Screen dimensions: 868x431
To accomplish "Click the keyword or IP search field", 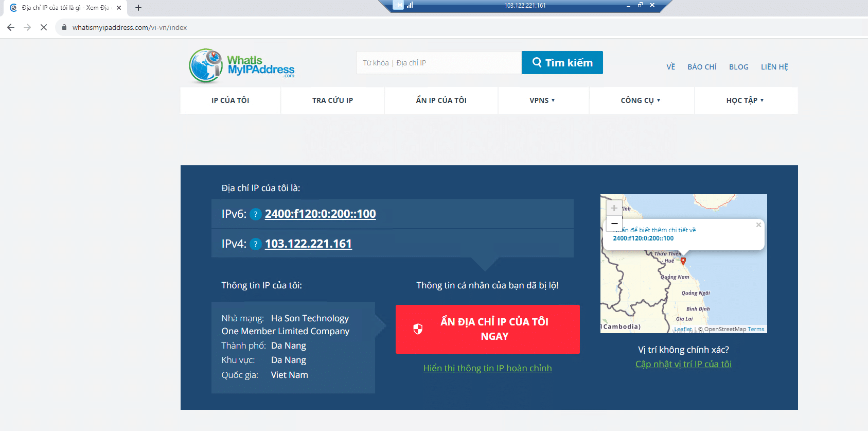I will 438,63.
